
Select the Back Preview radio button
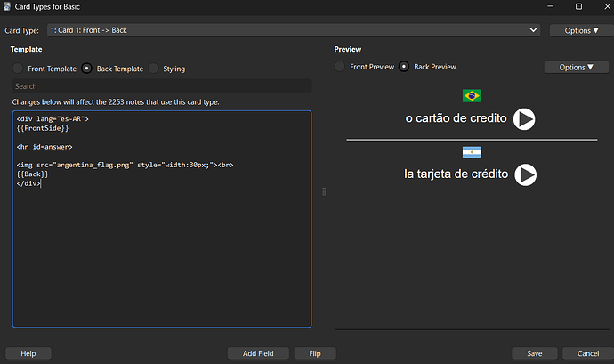coord(405,67)
